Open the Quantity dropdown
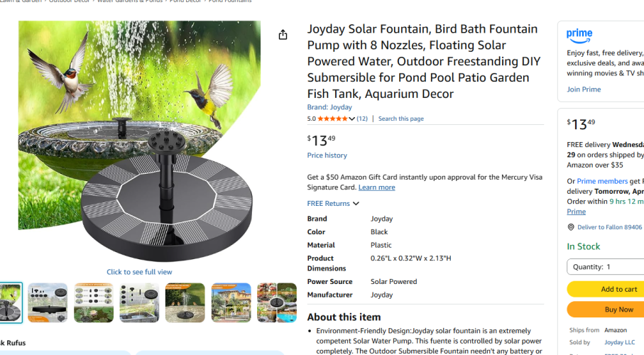The height and width of the screenshot is (355, 644). click(x=606, y=267)
